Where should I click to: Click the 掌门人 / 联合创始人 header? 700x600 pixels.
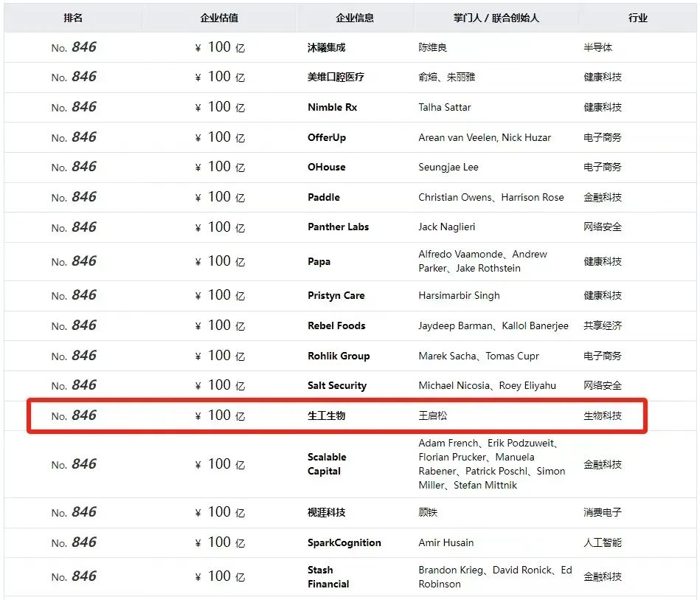(496, 18)
